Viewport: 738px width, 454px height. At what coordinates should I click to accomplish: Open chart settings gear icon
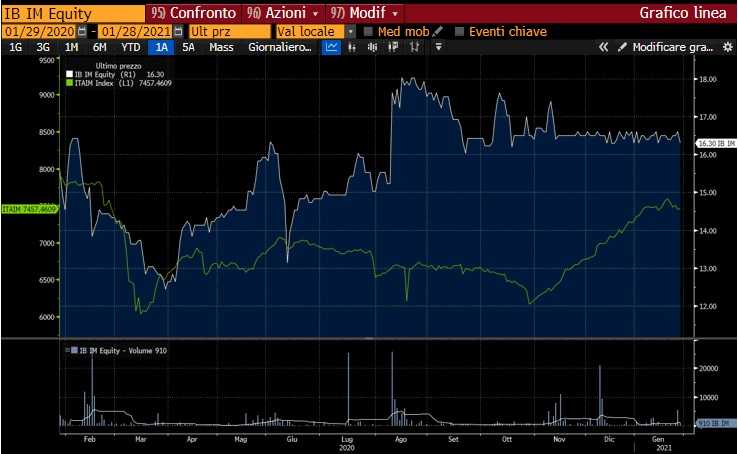pyautogui.click(x=728, y=47)
